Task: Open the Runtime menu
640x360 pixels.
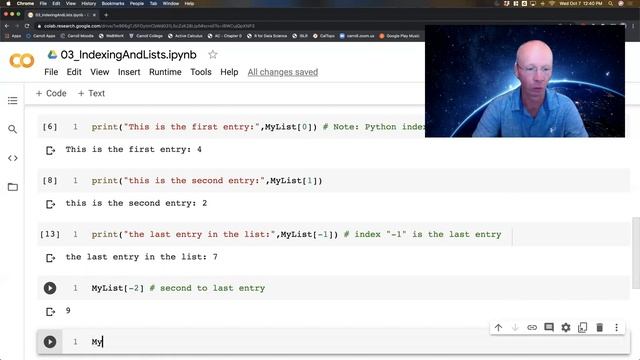Action: point(165,72)
